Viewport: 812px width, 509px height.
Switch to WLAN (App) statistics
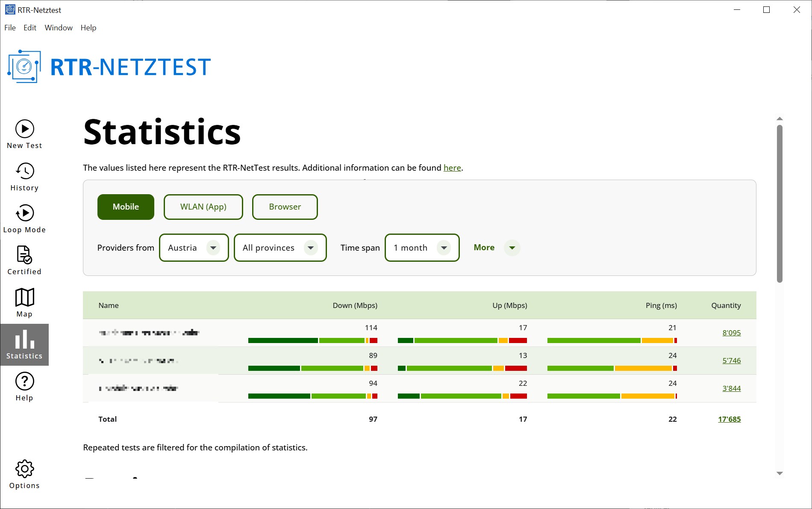[x=203, y=207]
